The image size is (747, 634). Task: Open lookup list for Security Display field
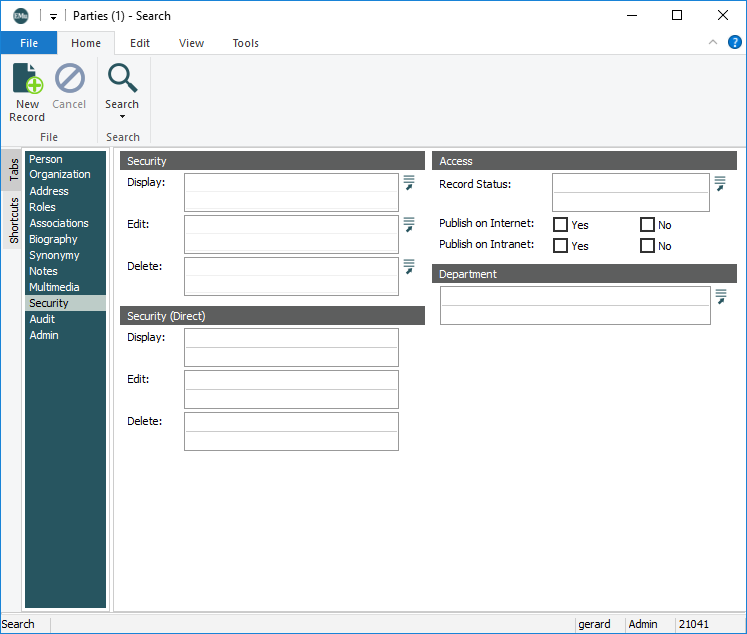(x=408, y=183)
